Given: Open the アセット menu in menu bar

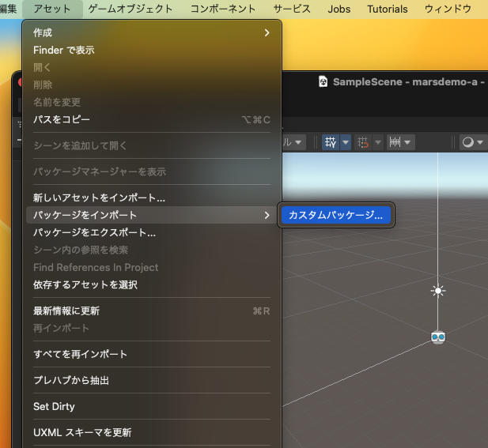Looking at the screenshot, I should [52, 9].
